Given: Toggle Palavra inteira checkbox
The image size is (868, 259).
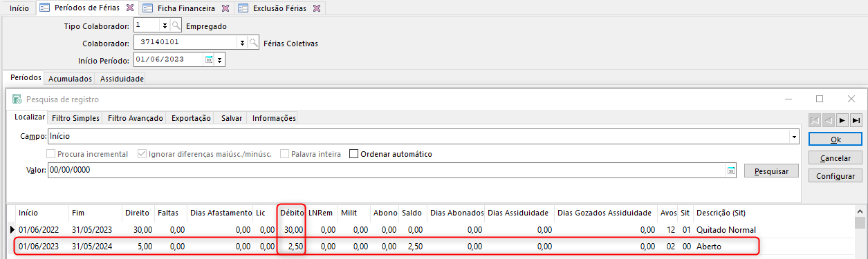Looking at the screenshot, I should click(284, 154).
